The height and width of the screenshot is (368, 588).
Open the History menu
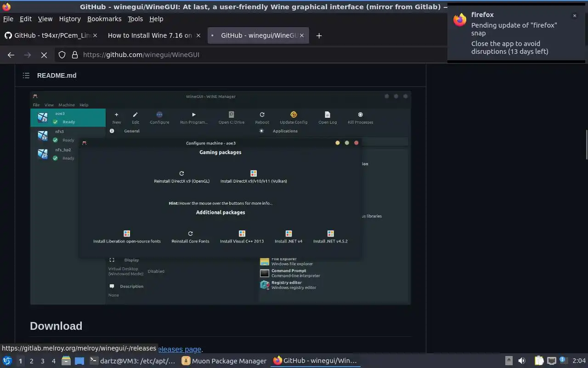tap(70, 19)
